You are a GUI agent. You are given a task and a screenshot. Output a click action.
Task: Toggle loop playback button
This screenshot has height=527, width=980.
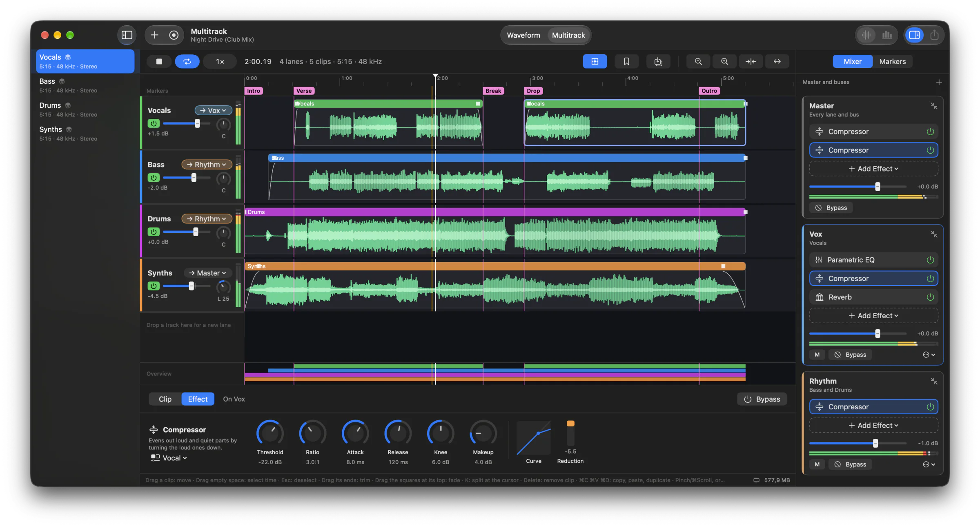[187, 61]
